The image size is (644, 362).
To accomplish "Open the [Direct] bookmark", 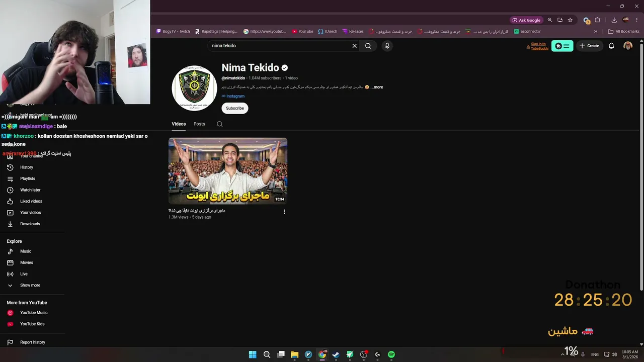I will click(x=328, y=31).
